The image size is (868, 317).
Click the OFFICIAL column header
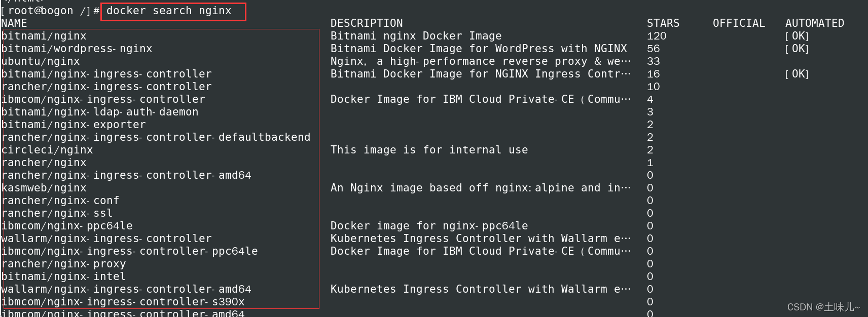coord(739,23)
